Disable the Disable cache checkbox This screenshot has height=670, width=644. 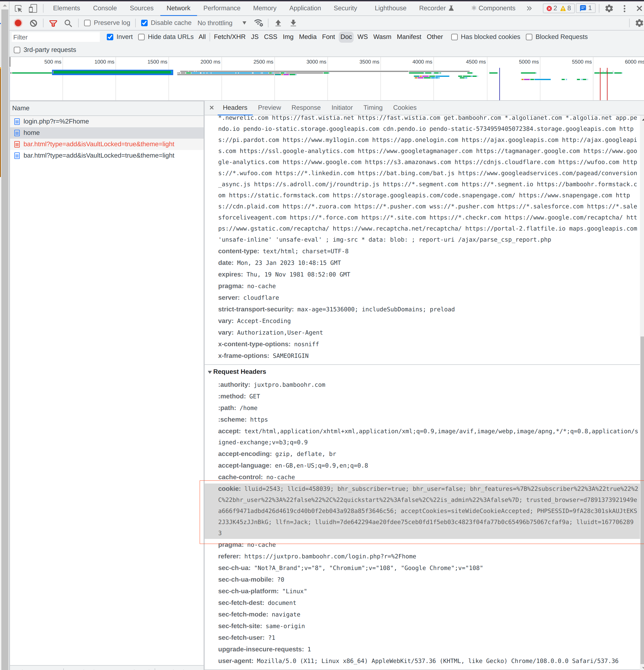[x=145, y=23]
